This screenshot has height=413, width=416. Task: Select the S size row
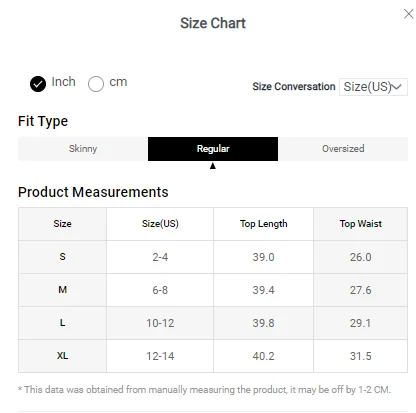click(x=213, y=257)
